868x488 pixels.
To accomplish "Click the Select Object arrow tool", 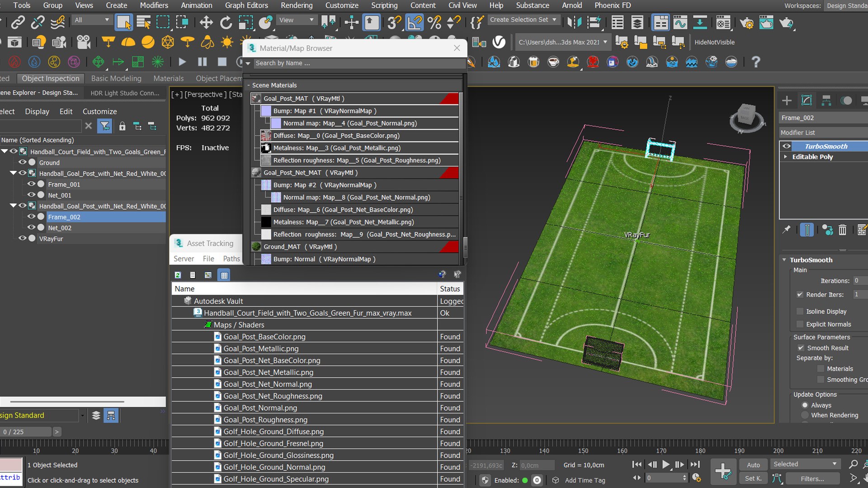I will [123, 22].
